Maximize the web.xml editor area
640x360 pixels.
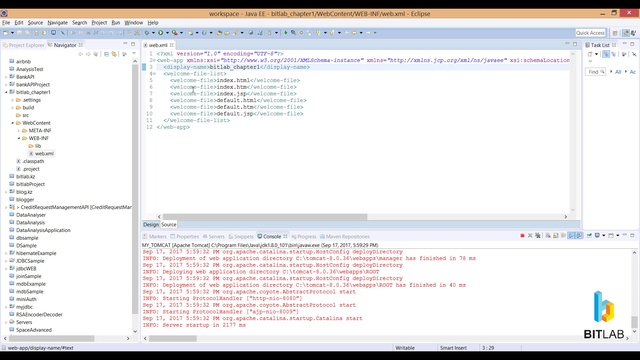click(575, 44)
